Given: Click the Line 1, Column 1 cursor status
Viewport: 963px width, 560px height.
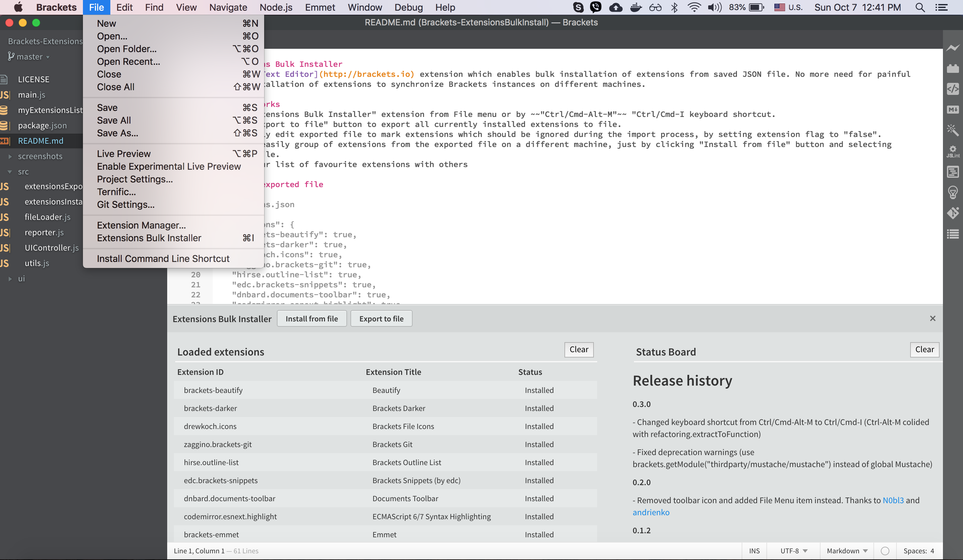Looking at the screenshot, I should [199, 551].
